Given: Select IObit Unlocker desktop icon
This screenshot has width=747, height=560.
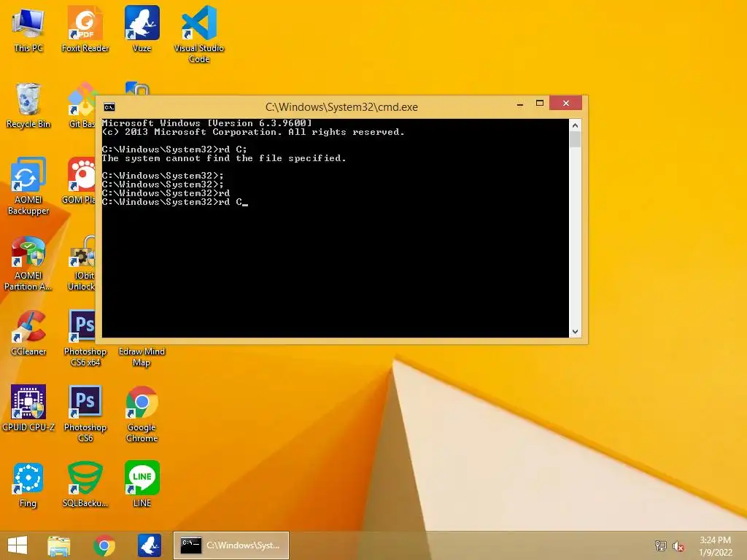Looking at the screenshot, I should [x=82, y=263].
